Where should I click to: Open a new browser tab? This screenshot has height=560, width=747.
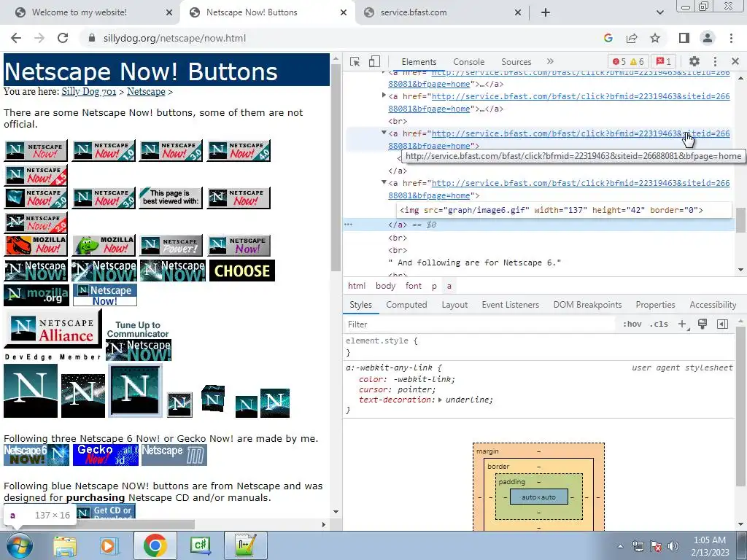[x=546, y=12]
